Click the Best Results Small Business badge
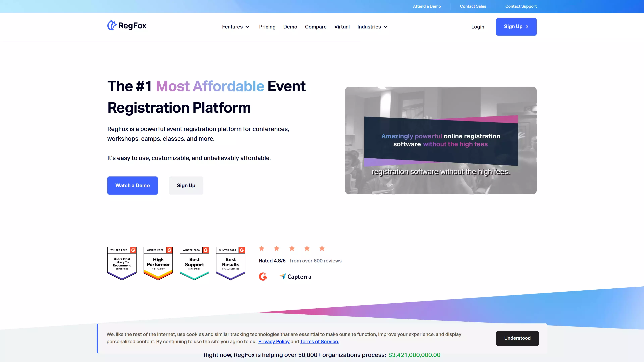644x362 pixels. [230, 263]
